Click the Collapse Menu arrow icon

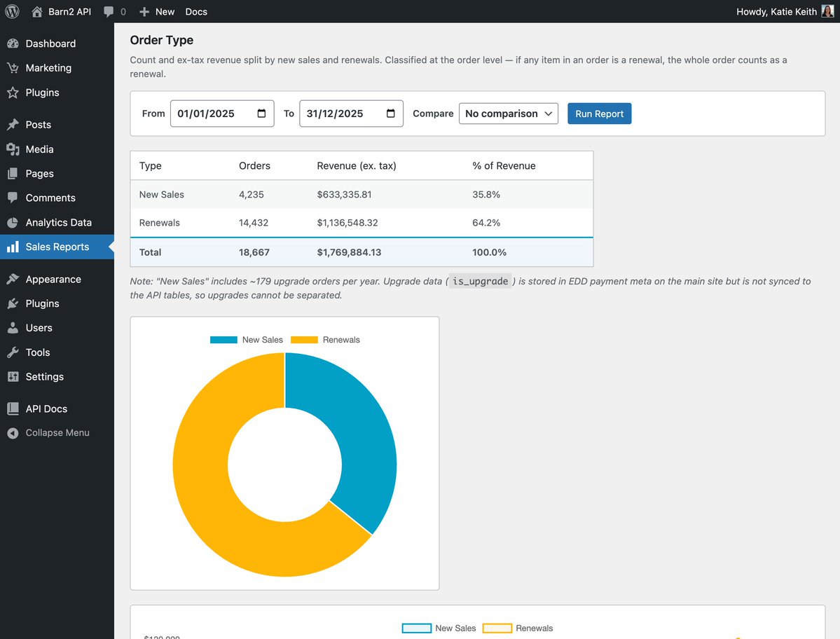click(13, 433)
